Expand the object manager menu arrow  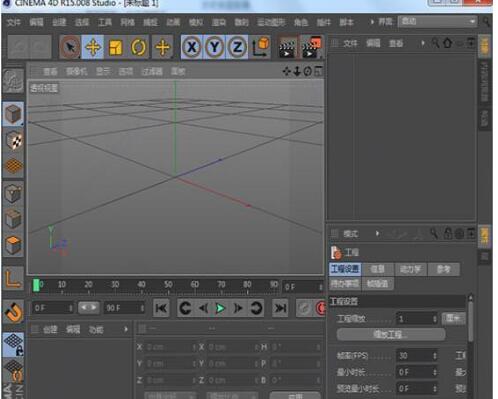pos(423,43)
